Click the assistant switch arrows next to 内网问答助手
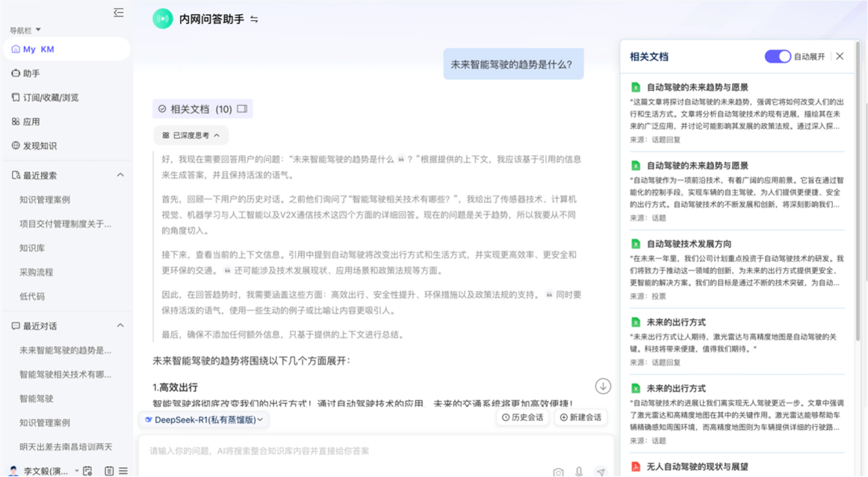Screen dimensions: 868x477 [x=254, y=19]
